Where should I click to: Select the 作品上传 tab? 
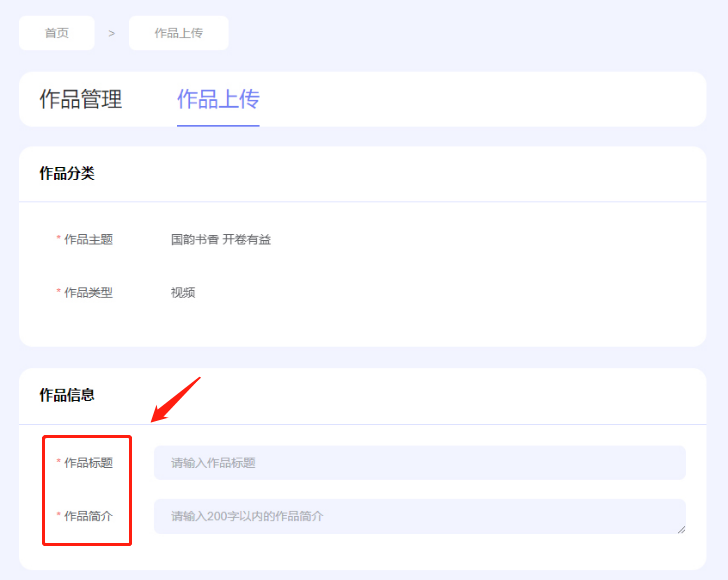click(x=218, y=99)
